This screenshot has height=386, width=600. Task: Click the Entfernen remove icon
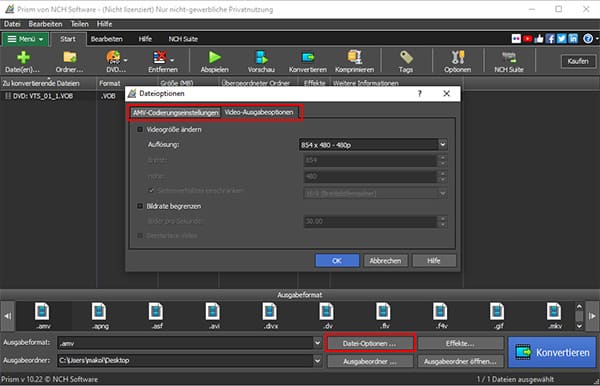(160, 57)
